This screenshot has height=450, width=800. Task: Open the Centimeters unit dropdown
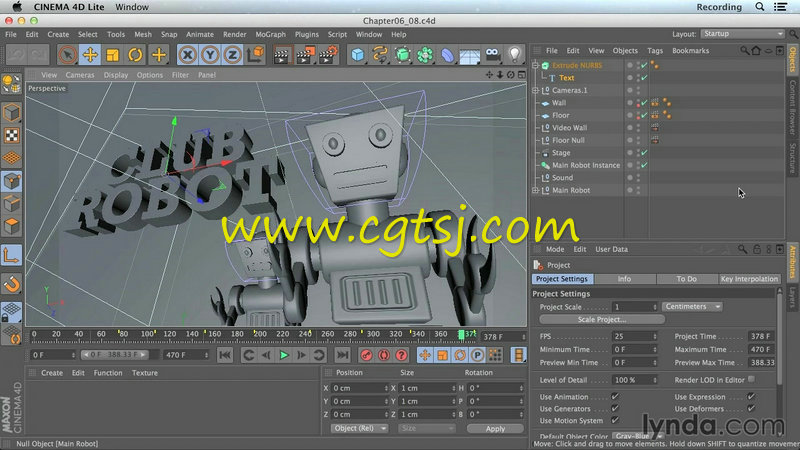click(x=692, y=307)
